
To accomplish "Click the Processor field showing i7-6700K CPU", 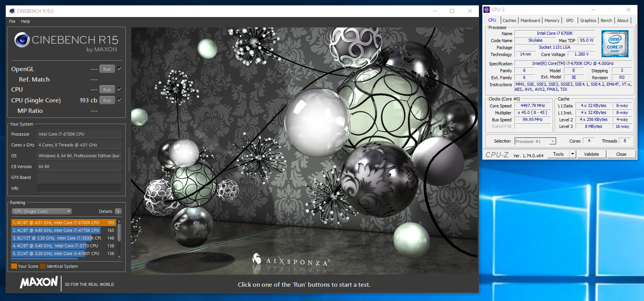I will click(x=79, y=134).
